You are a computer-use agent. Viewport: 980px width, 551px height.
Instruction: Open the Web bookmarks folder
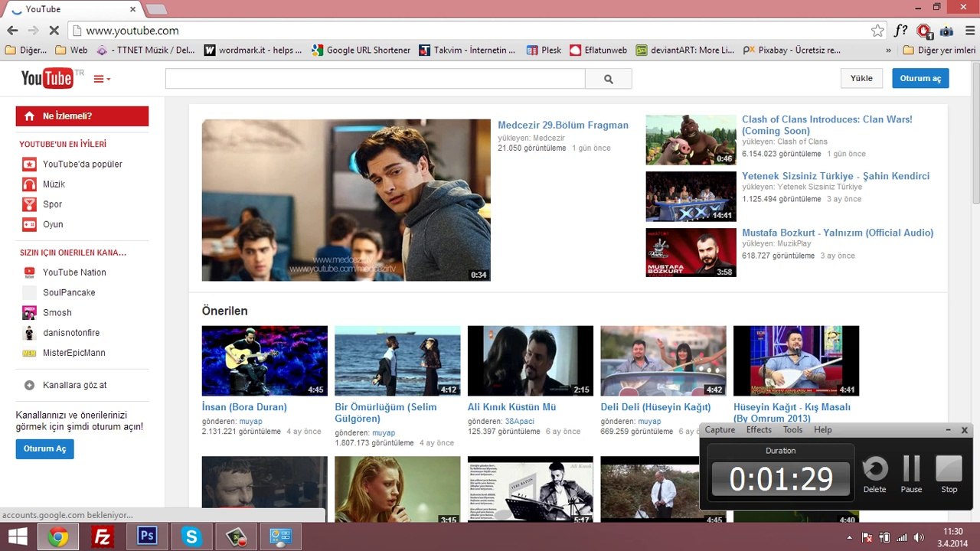point(71,51)
